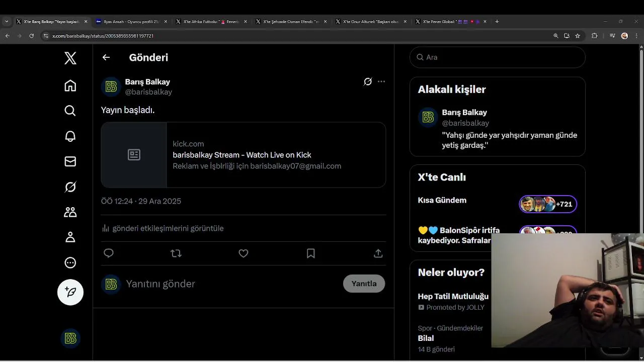Image resolution: width=644 pixels, height=362 pixels.
Task: Go back using the arrow beside Gönderi
Action: tap(106, 57)
